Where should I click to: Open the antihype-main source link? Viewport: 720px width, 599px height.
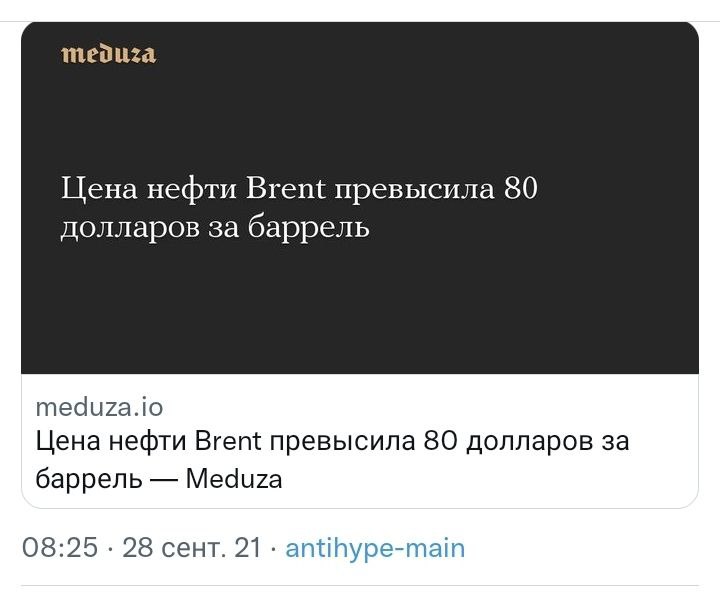[x=375, y=548]
